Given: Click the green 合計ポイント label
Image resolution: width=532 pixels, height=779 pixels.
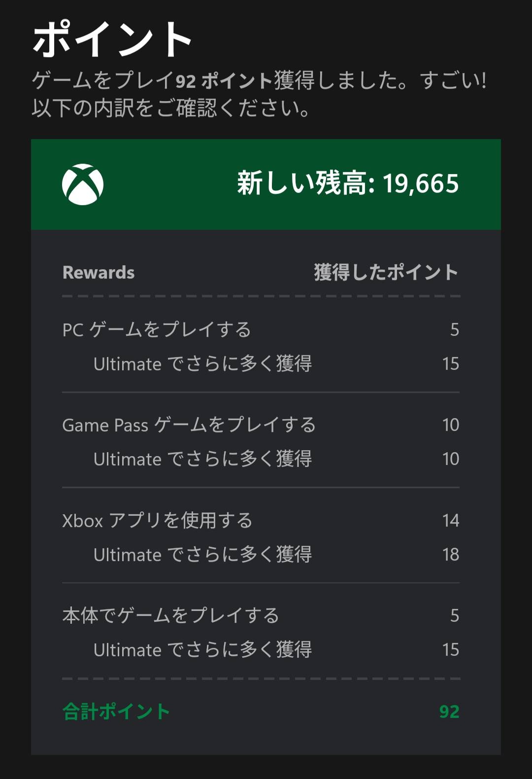Looking at the screenshot, I should pos(116,711).
